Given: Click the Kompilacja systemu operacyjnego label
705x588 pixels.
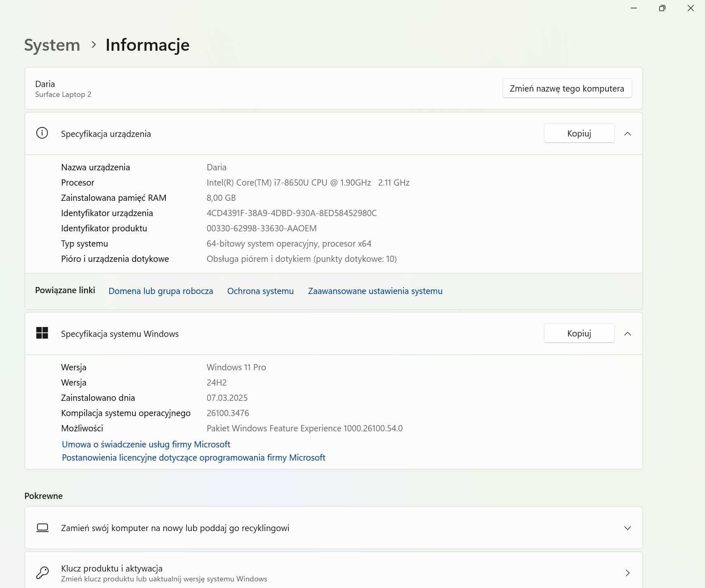Looking at the screenshot, I should pos(125,413).
